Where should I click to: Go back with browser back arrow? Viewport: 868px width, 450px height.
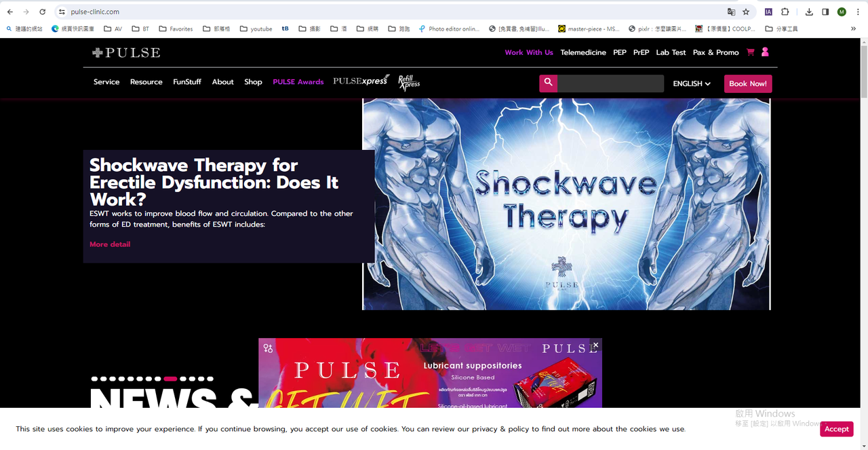[9, 12]
